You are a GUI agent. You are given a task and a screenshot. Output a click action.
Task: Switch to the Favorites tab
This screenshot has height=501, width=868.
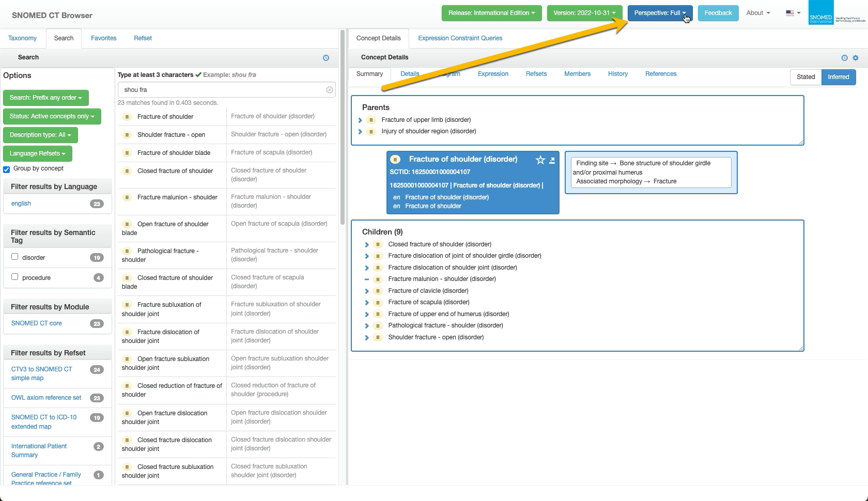click(103, 38)
